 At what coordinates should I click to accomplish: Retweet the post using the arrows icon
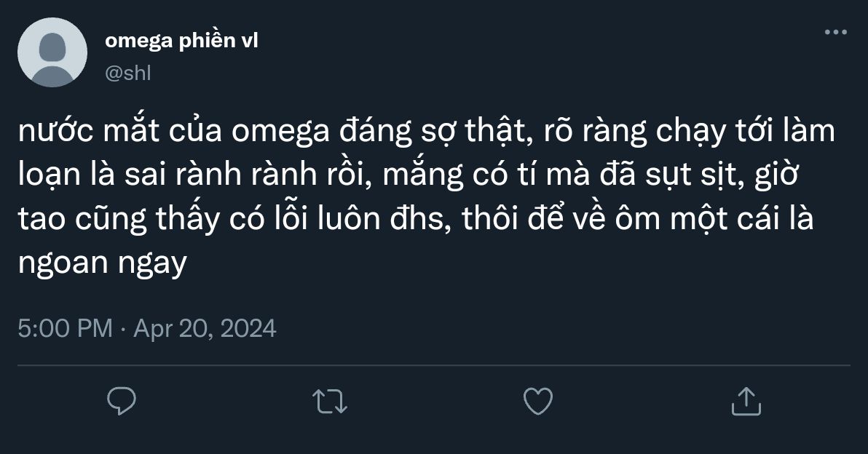(x=330, y=402)
